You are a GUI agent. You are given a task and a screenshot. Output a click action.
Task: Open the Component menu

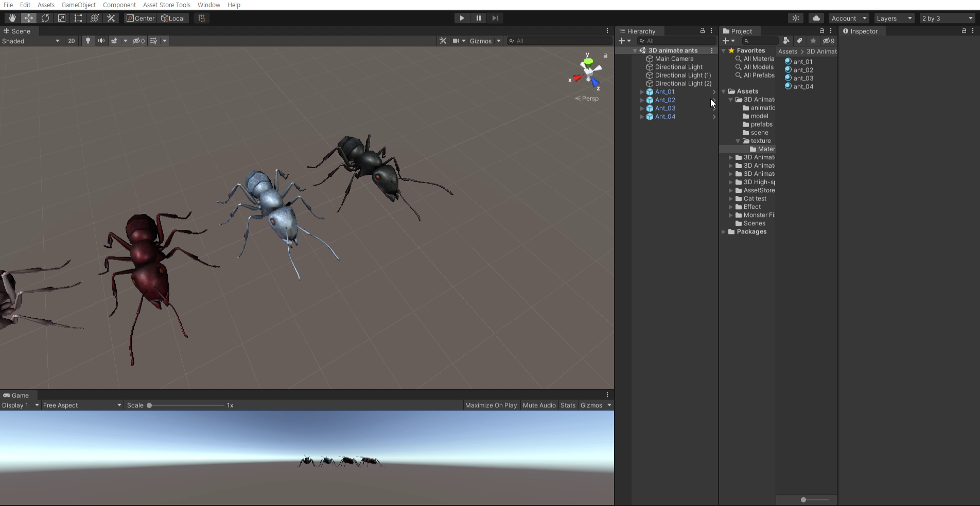(x=119, y=5)
